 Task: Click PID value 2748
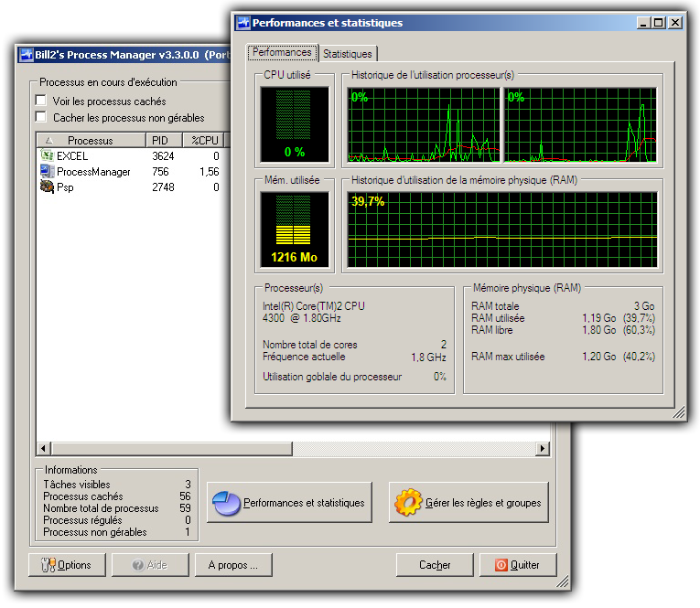(x=163, y=187)
